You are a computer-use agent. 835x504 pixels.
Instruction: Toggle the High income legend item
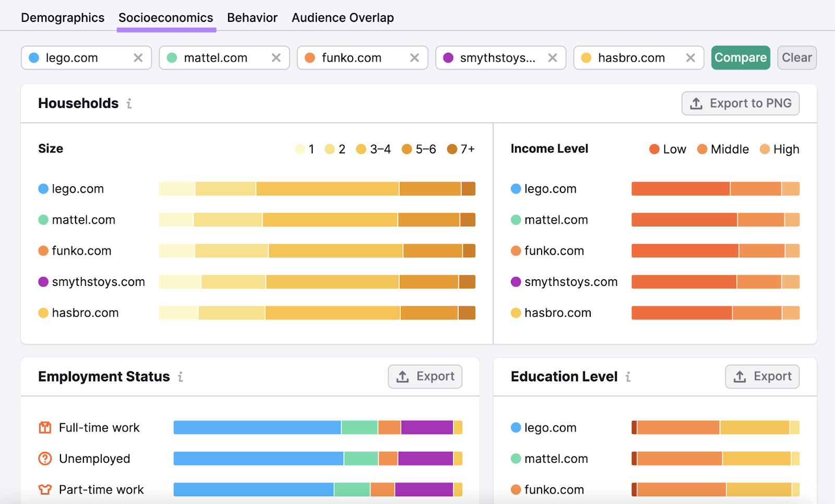pyautogui.click(x=779, y=149)
